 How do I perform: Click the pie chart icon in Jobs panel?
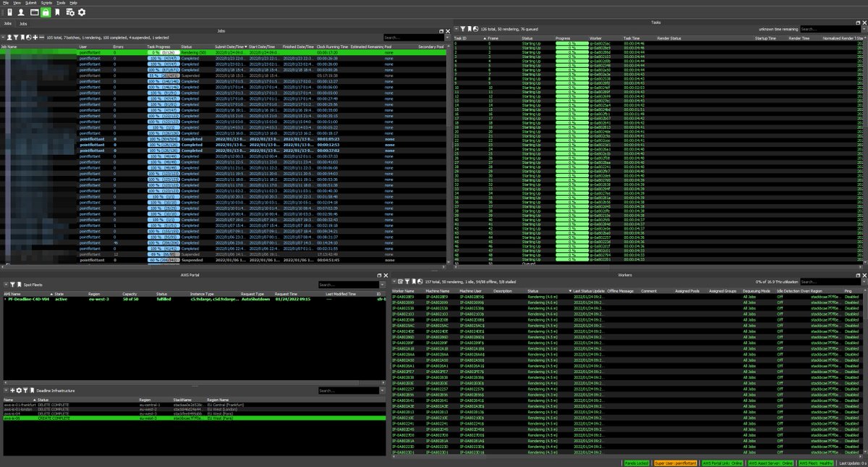coord(29,38)
